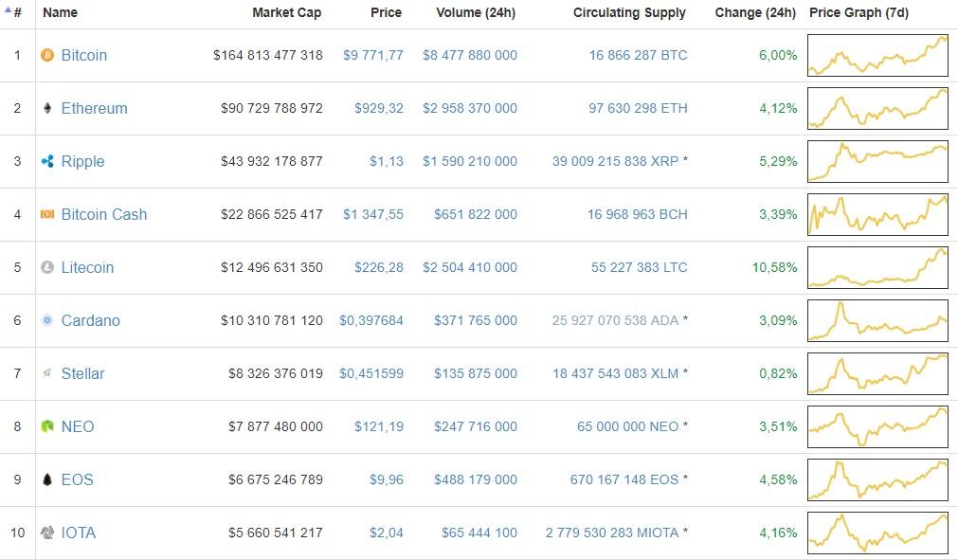Open Bitcoin price $9 771,77 link
The width and height of the screenshot is (958, 560).
point(372,55)
